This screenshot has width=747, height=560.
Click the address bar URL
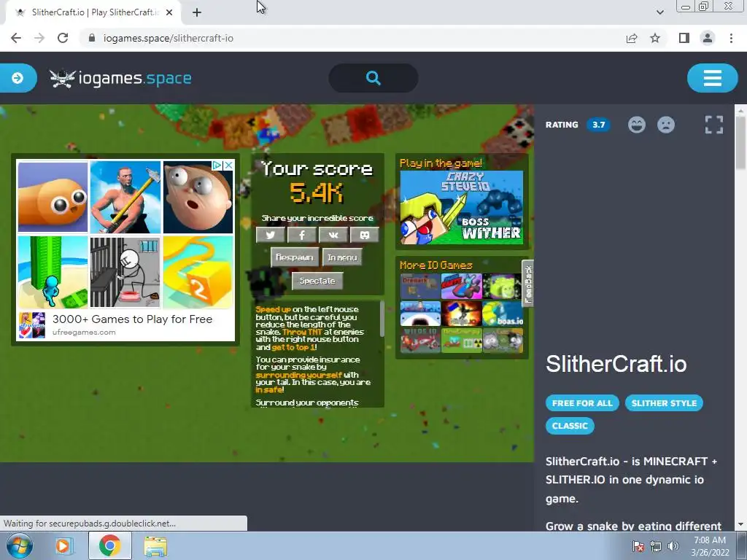pos(169,38)
